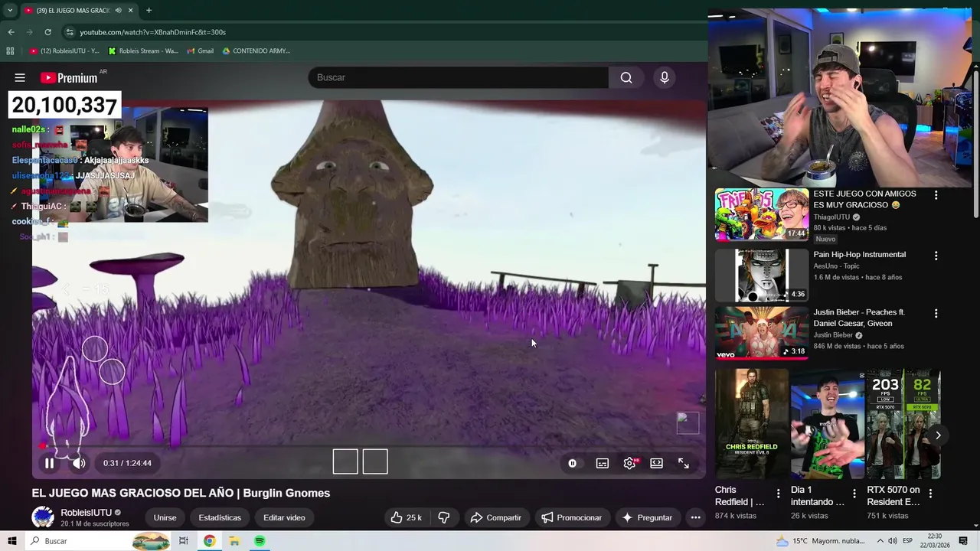Click the taskbar Buscar search box
This screenshot has width=980, height=551.
click(x=98, y=541)
